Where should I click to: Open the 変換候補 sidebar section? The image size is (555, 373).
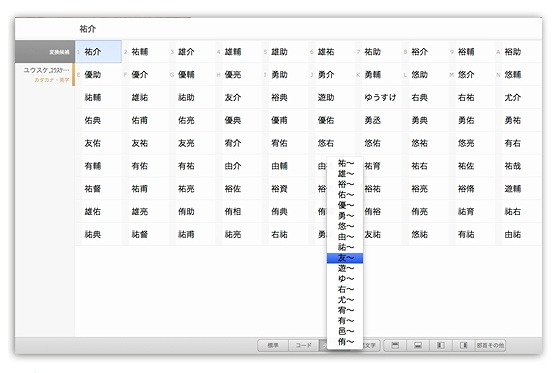[45, 52]
